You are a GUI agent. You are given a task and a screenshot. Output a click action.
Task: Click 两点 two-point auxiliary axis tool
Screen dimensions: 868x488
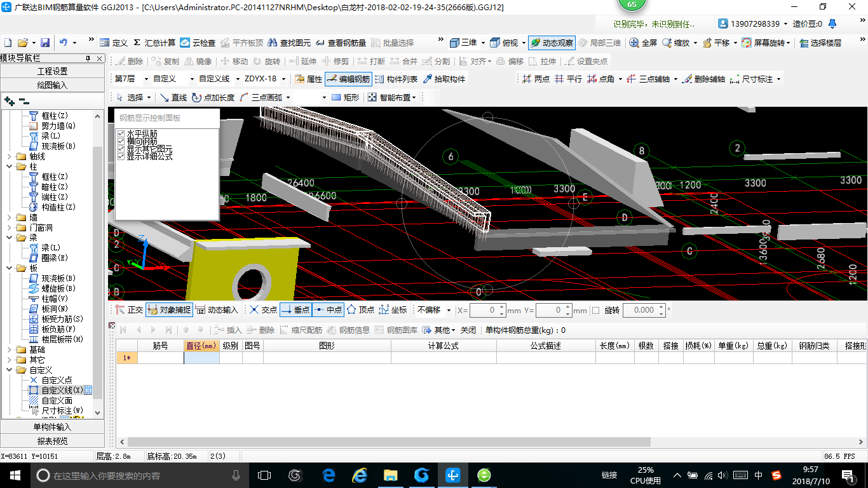[536, 79]
